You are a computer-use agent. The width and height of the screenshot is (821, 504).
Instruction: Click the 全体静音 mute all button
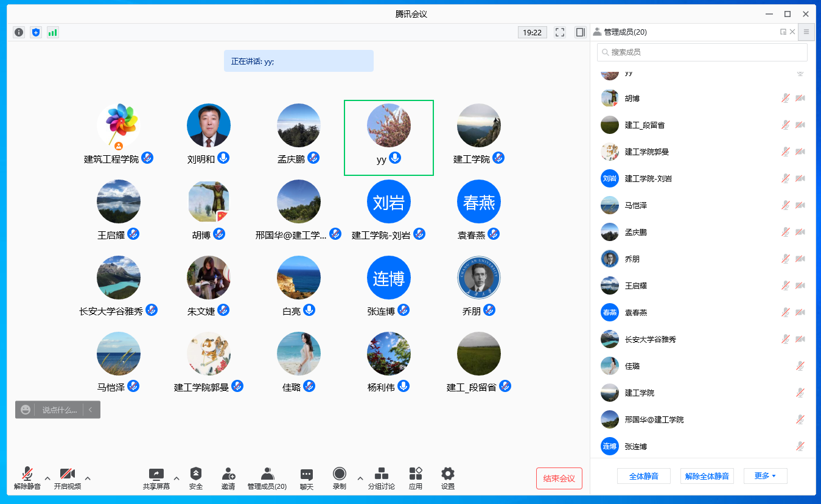(x=643, y=476)
